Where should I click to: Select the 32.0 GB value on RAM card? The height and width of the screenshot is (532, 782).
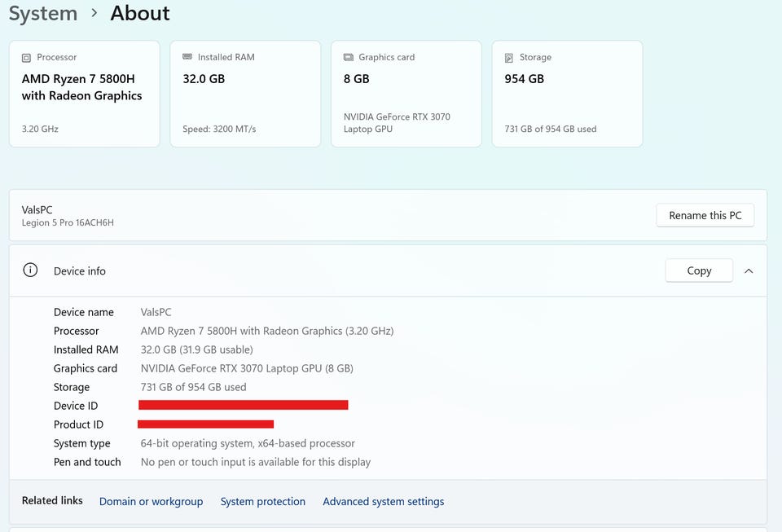pos(204,79)
